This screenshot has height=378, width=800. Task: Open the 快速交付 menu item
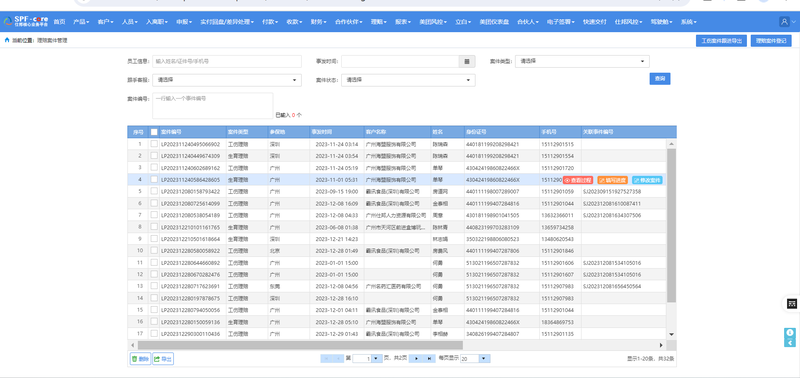pos(595,22)
